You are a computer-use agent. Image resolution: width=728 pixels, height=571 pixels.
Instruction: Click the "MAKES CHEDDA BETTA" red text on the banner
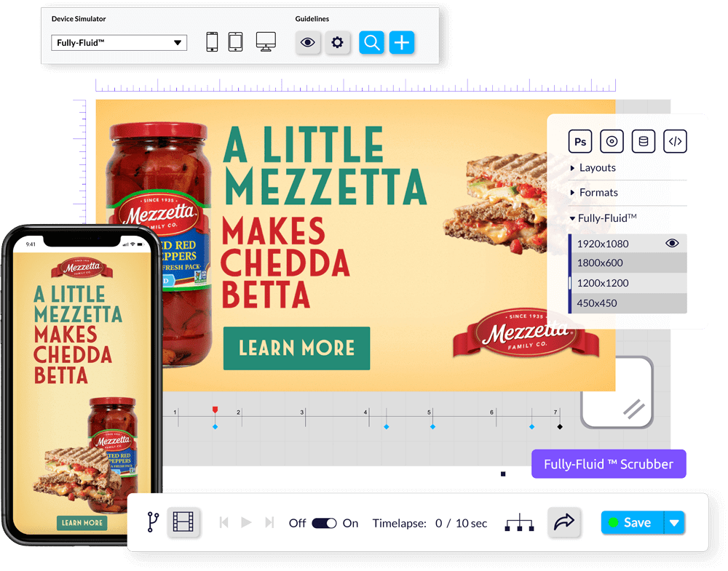(x=285, y=263)
